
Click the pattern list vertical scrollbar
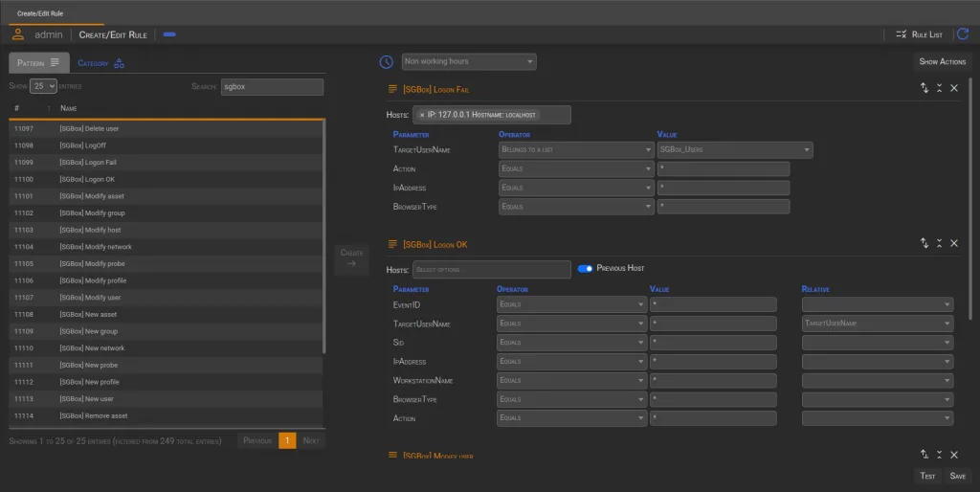323,237
